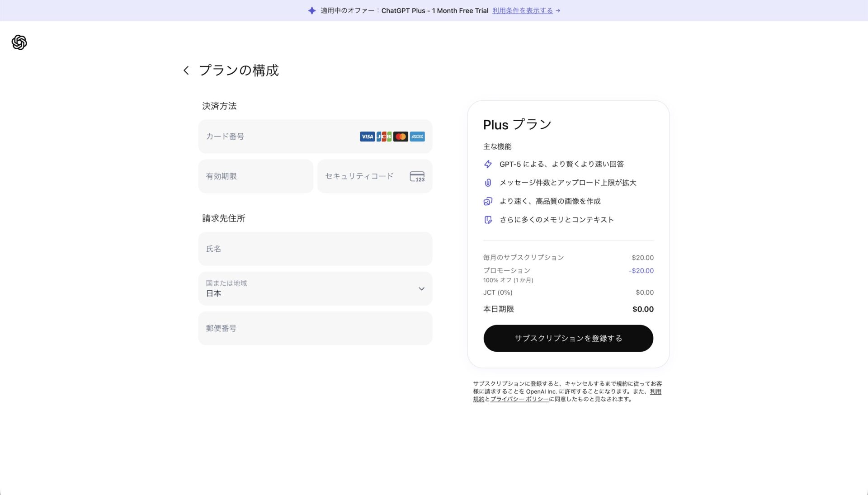868x495 pixels.
Task: Click the CVC 123 card icon
Action: tap(417, 176)
